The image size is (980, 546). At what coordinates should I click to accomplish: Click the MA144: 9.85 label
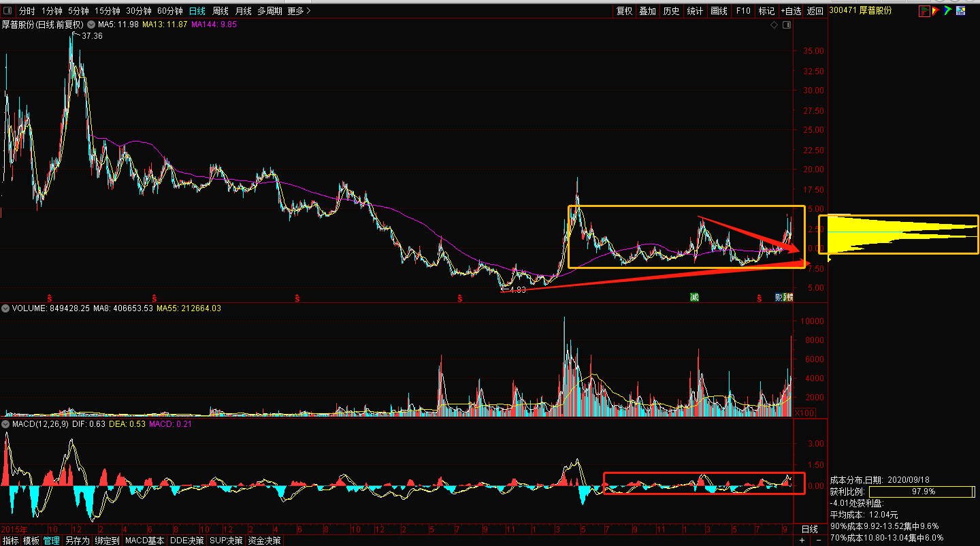[214, 25]
